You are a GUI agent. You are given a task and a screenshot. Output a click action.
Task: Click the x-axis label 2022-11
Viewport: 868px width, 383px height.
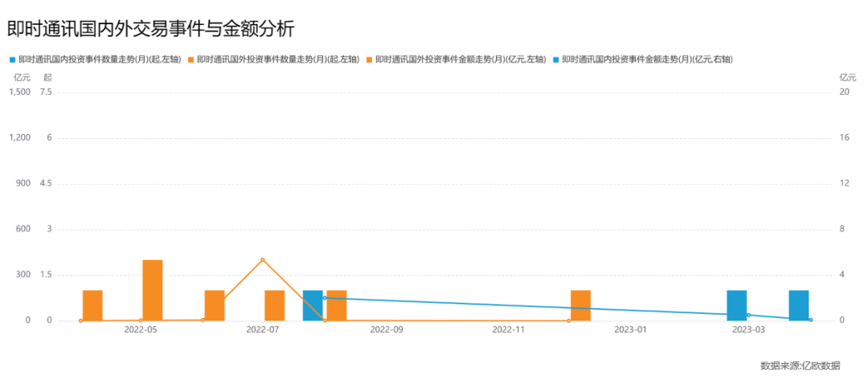point(510,331)
